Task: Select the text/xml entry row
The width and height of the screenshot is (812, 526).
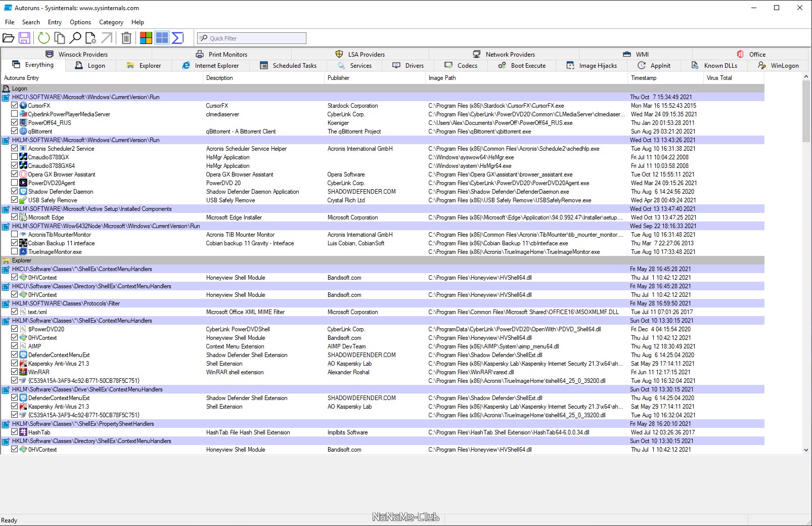Action: tap(383, 312)
